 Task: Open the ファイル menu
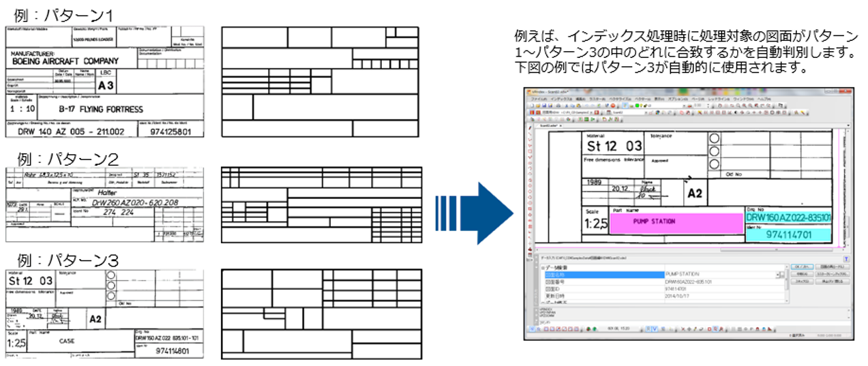tap(538, 100)
